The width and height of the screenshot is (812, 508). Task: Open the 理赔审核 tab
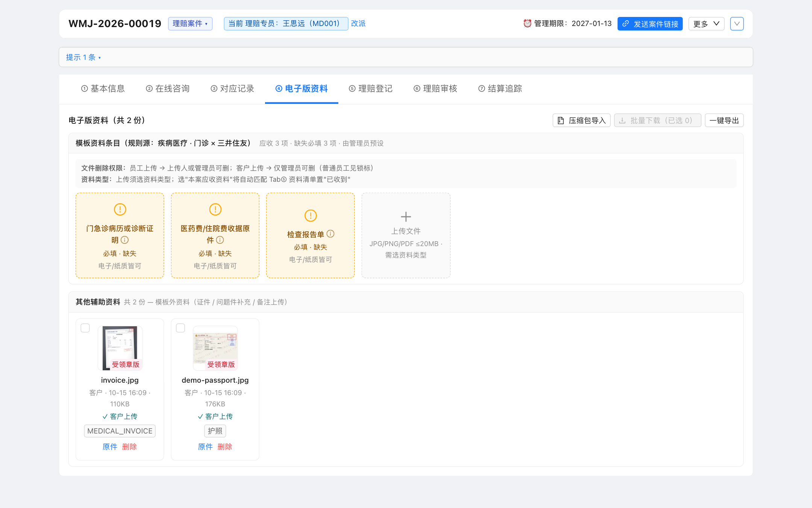click(x=435, y=89)
